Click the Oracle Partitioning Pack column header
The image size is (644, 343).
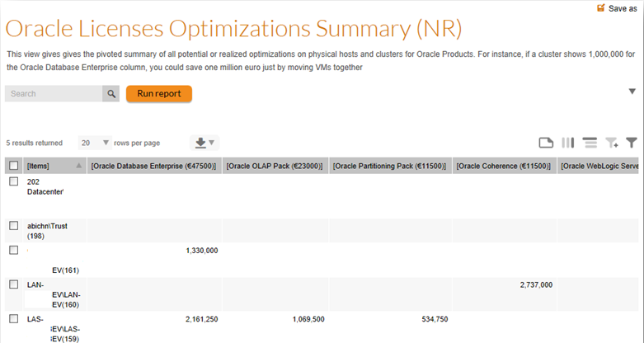tap(390, 166)
